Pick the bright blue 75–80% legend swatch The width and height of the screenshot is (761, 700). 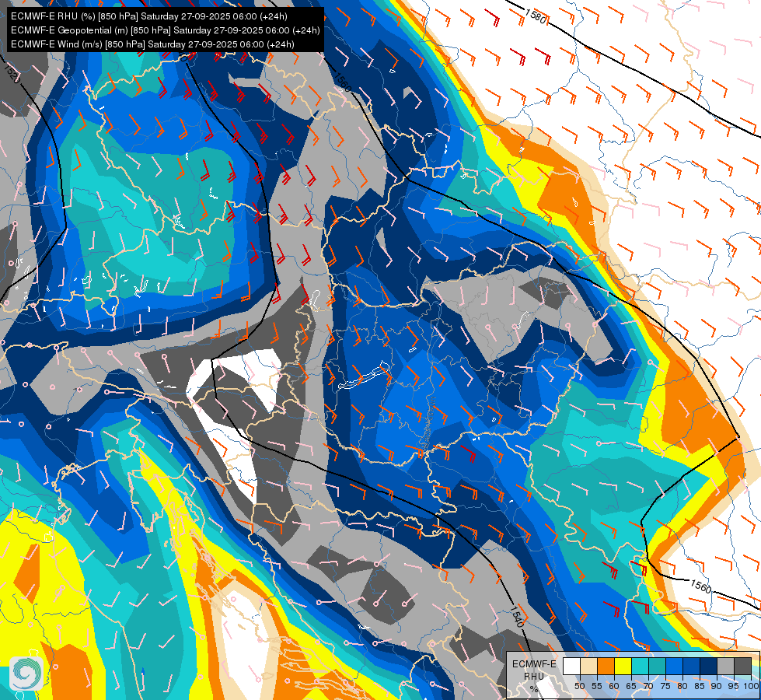click(674, 666)
